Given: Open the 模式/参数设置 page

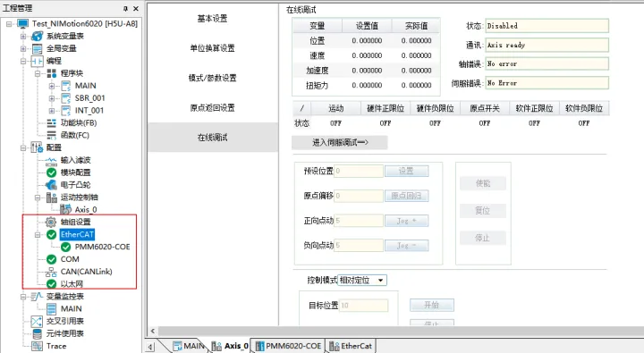Looking at the screenshot, I should 212,78.
